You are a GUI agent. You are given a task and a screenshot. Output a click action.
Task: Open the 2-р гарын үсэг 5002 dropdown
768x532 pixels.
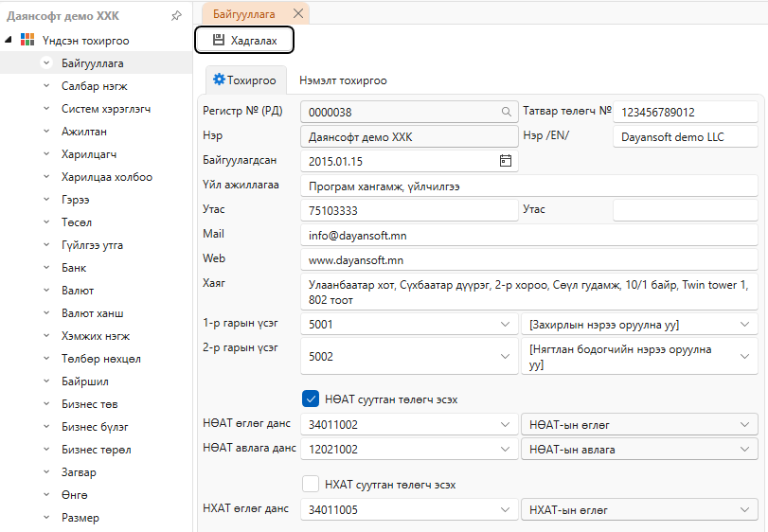(505, 356)
